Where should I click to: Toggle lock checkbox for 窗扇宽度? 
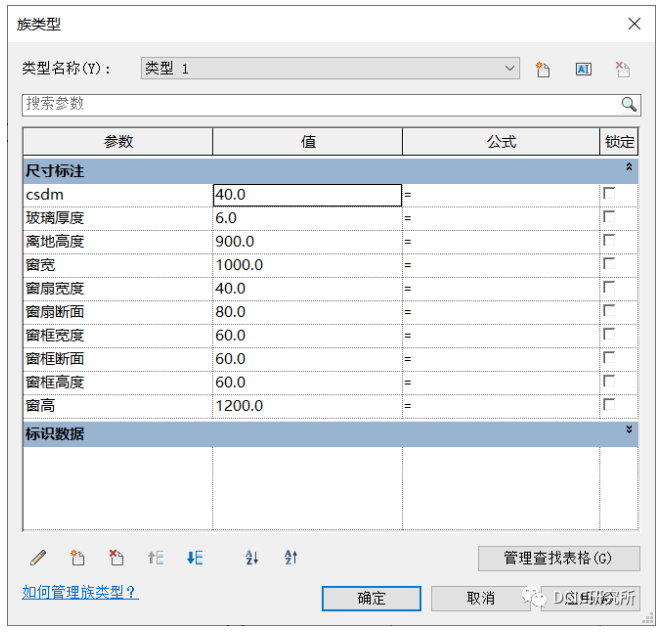click(609, 287)
